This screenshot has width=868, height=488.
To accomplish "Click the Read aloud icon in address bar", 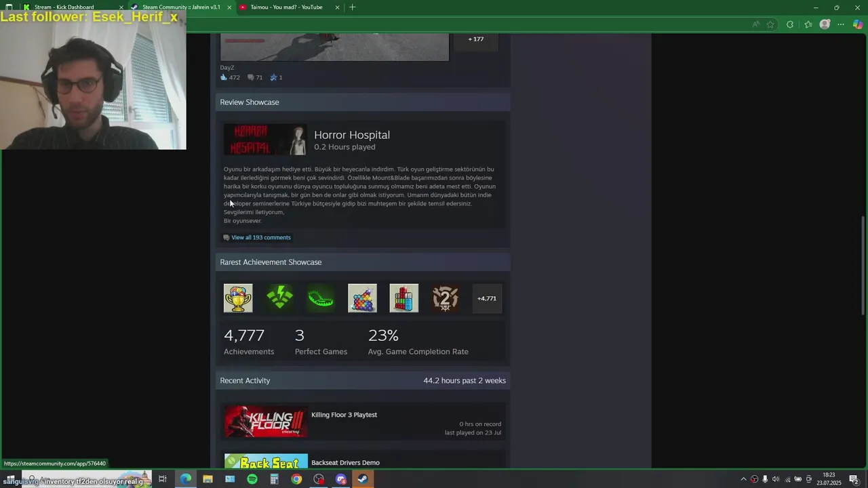I will pos(755,24).
